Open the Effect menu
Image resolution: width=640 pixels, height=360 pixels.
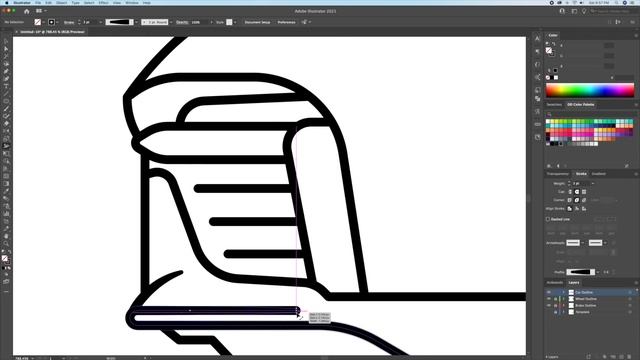(x=104, y=2)
